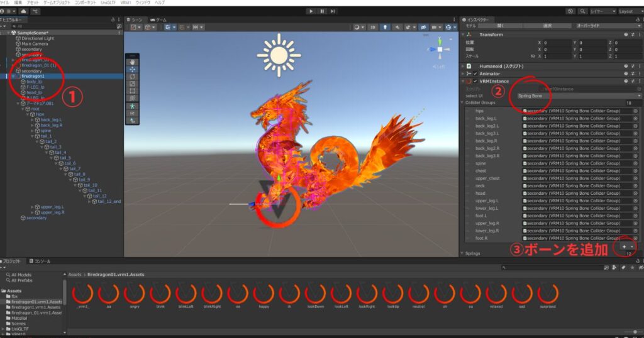Screen dimensions: 644x338
Task: Switch to the シーン (Scene) tab
Action: pos(135,19)
